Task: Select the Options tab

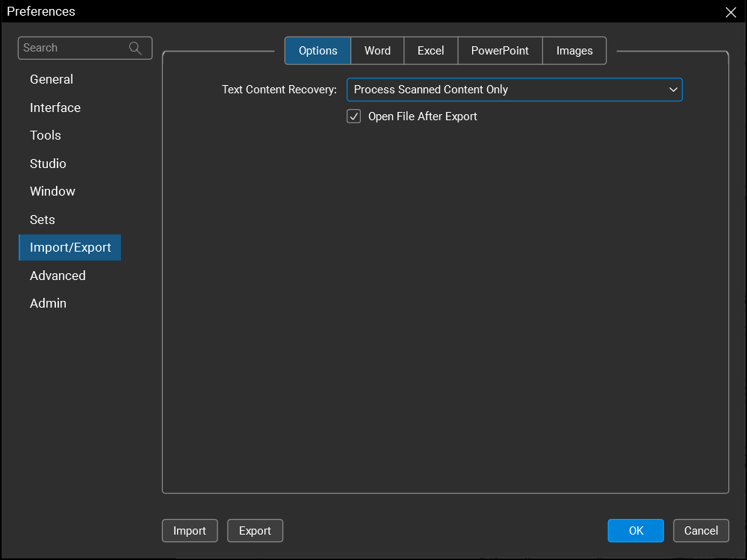Action: (x=318, y=51)
